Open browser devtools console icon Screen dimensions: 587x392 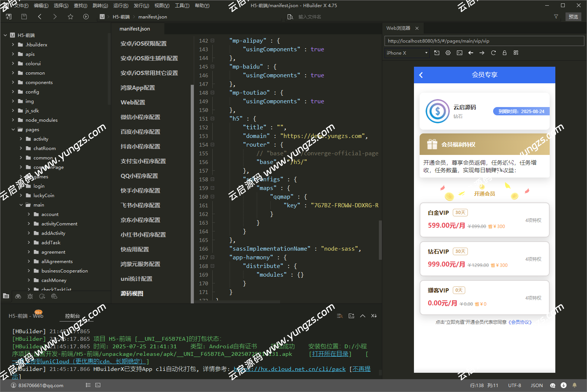coord(459,53)
